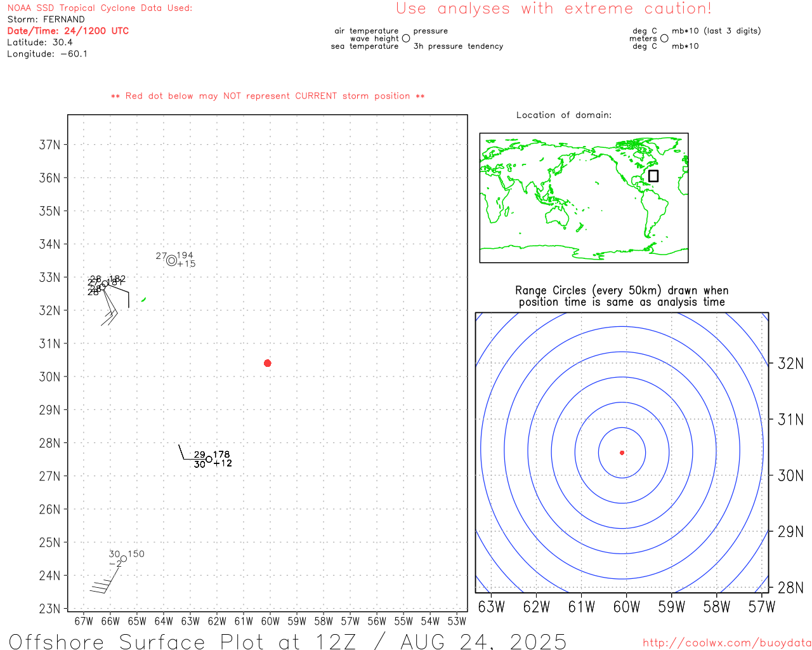This screenshot has height=650, width=812.
Task: Select the station circle reading 30 150 -2
Action: pos(123,559)
